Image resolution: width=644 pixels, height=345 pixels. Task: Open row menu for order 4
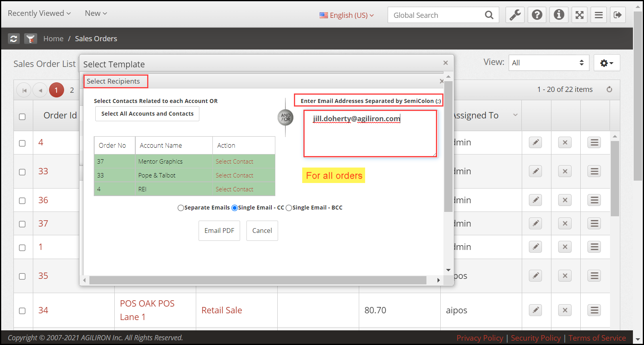coord(594,143)
